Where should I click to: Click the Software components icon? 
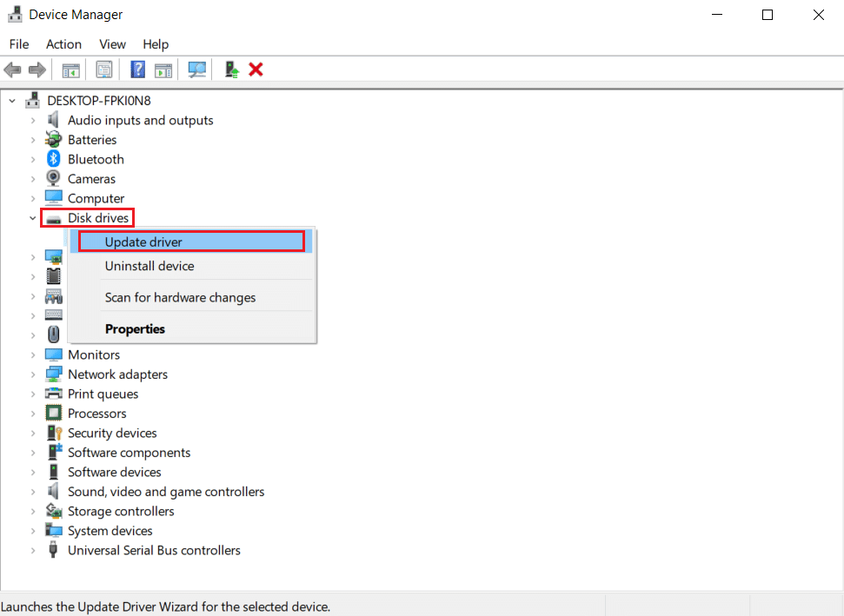click(x=55, y=452)
